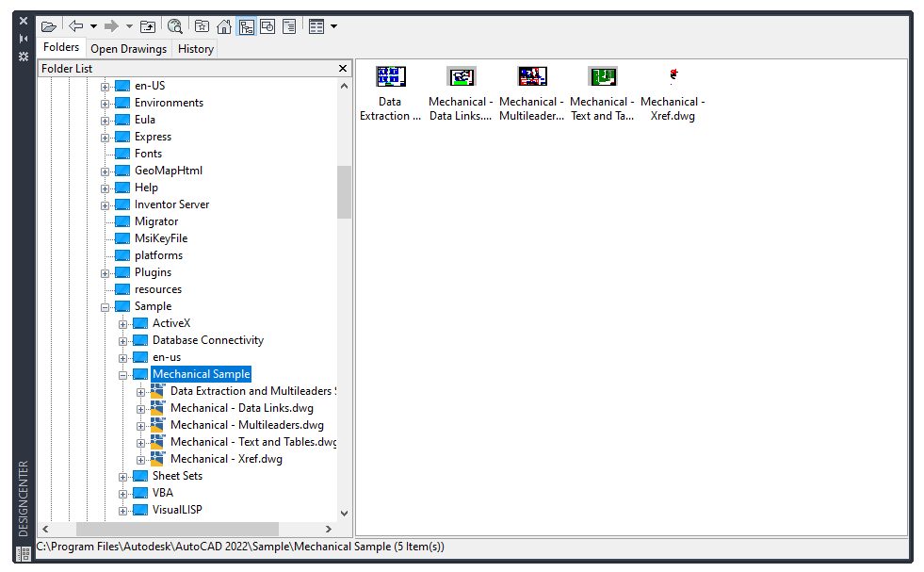Screen dimensions: 924x572
Task: Open the Forward history dropdown arrow
Action: pos(129,26)
